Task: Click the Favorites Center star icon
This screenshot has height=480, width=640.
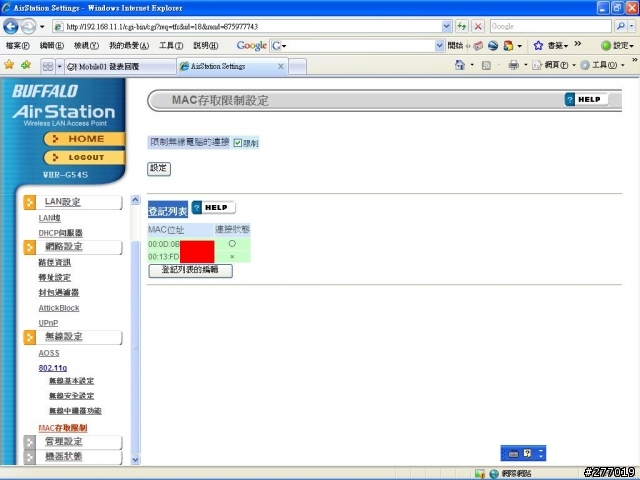Action: coord(9,64)
